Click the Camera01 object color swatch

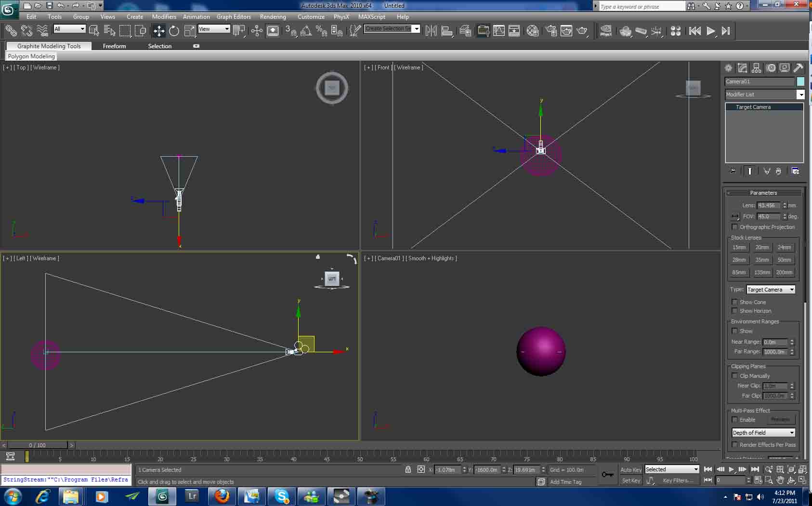pos(800,81)
